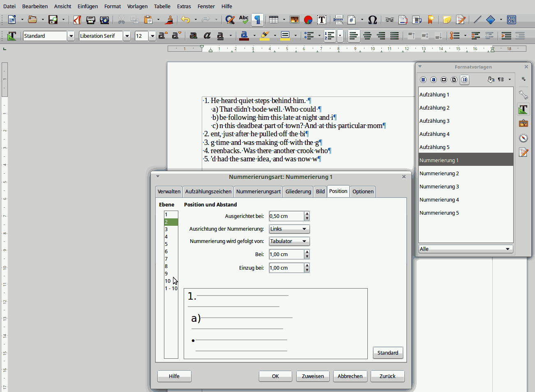
Task: Show paragraph styles in Formatvorlagen panel
Action: [x=423, y=80]
